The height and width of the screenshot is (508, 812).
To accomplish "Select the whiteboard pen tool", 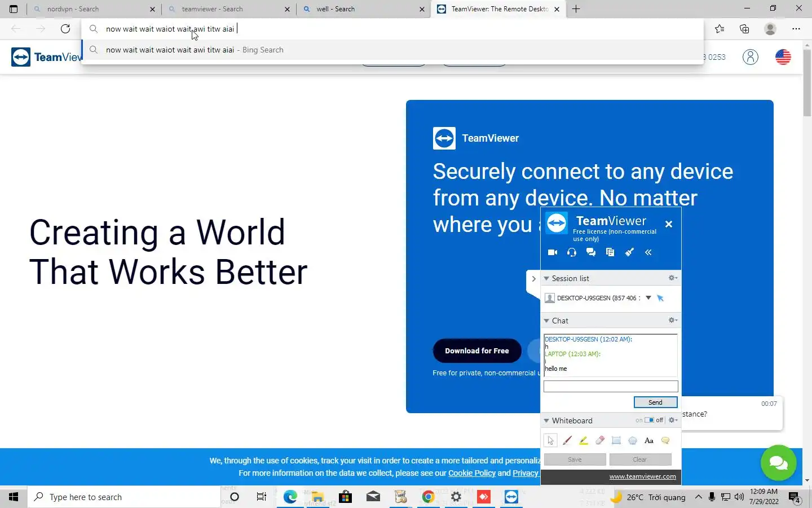I will click(x=567, y=440).
